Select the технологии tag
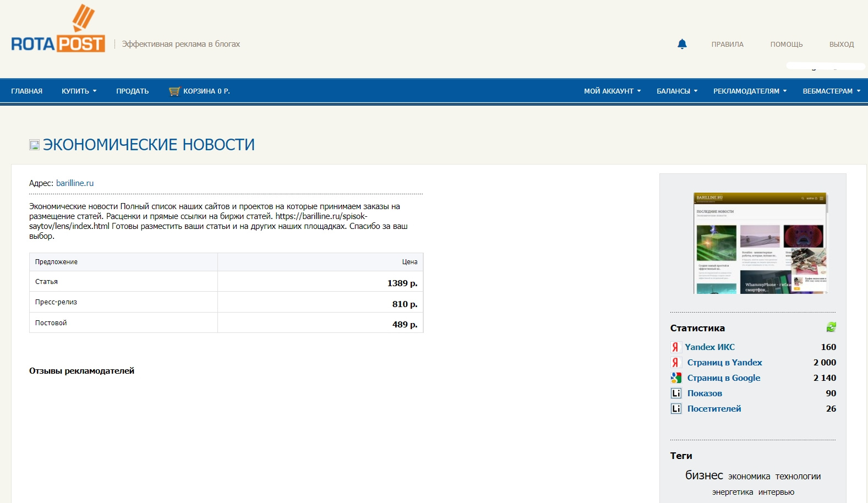Screen dimensions: 868x503 [x=798, y=477]
